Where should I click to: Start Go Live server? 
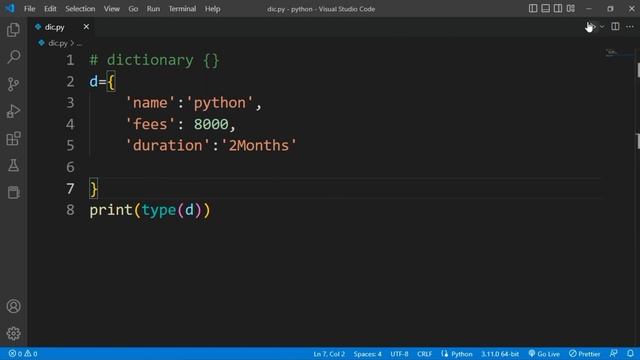click(x=544, y=354)
